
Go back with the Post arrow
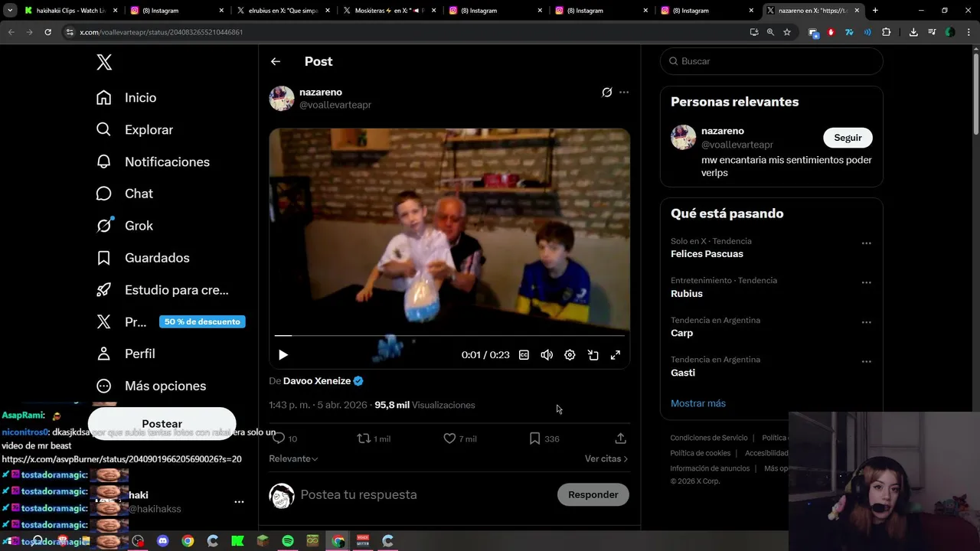276,61
